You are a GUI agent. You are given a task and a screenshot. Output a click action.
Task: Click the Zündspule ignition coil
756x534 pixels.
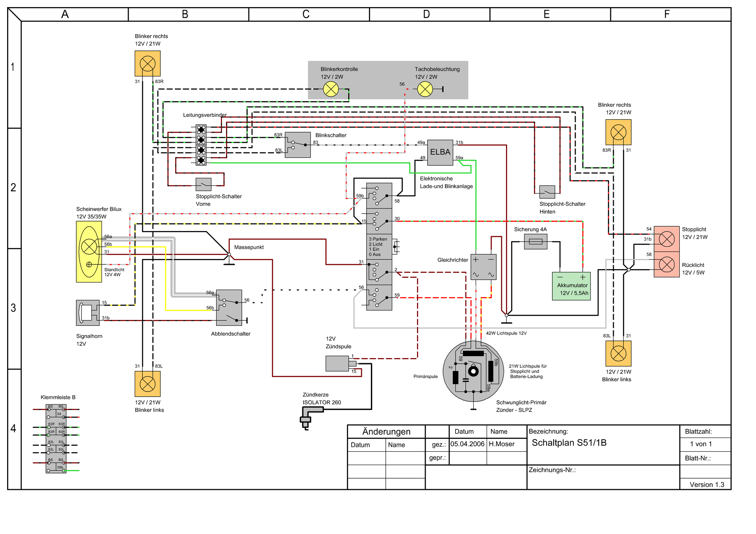[337, 363]
